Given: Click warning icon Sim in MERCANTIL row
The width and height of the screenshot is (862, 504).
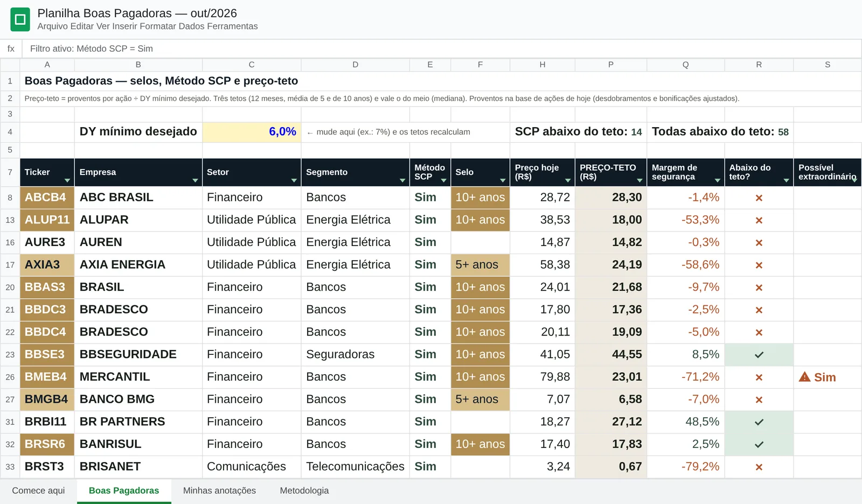Looking at the screenshot, I should click(817, 377).
